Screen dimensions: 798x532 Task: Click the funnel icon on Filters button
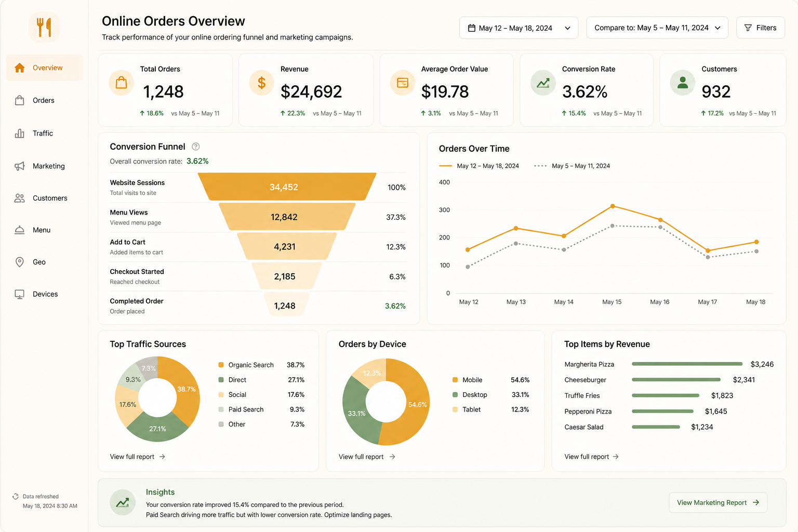pyautogui.click(x=748, y=28)
